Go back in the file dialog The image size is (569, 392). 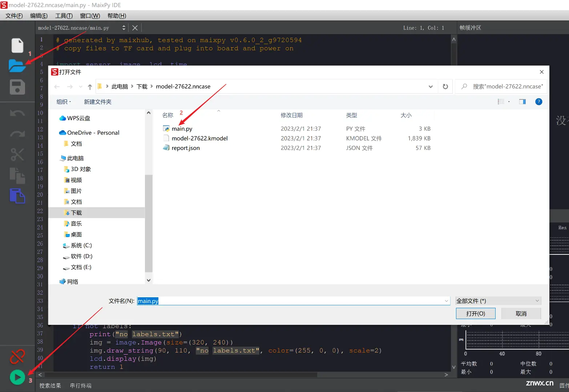tap(57, 87)
